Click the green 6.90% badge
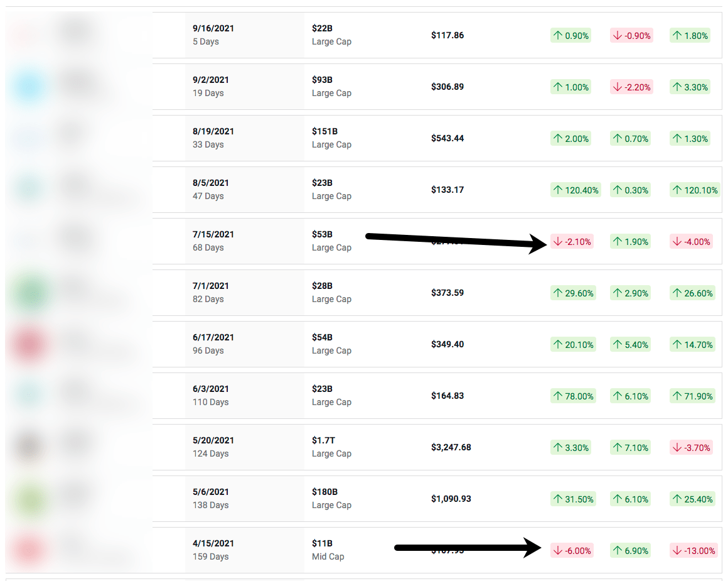 630,550
